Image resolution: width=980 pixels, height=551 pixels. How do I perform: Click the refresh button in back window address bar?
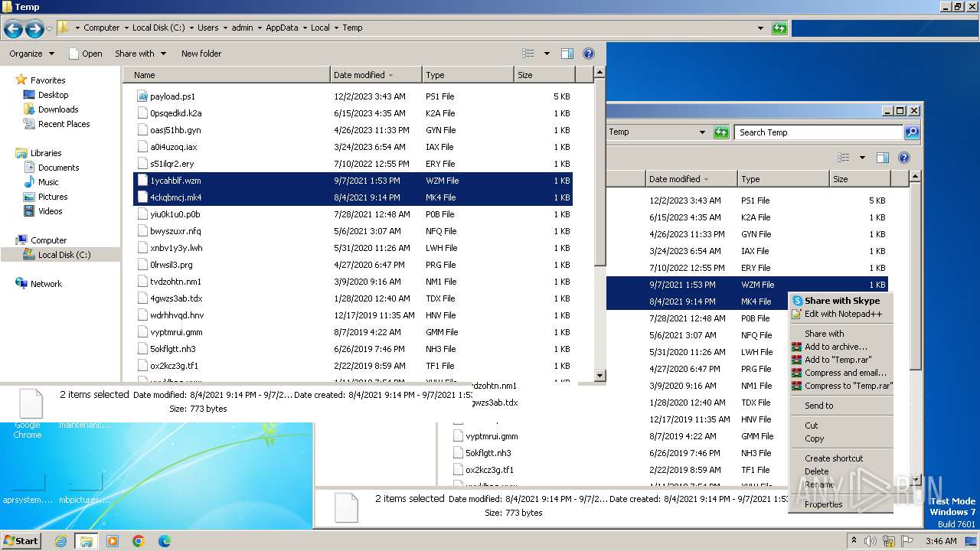[721, 132]
